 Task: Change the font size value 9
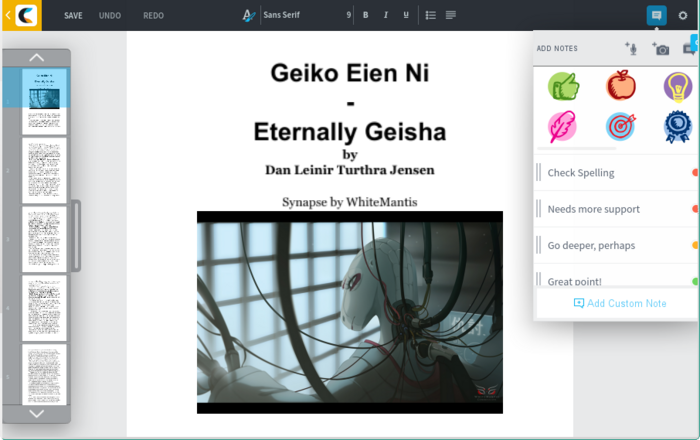tap(349, 15)
